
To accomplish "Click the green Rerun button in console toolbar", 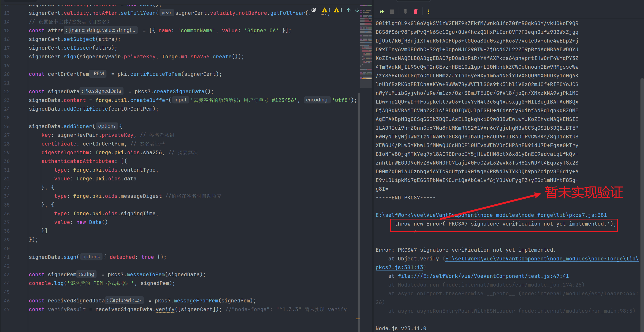I will [382, 12].
